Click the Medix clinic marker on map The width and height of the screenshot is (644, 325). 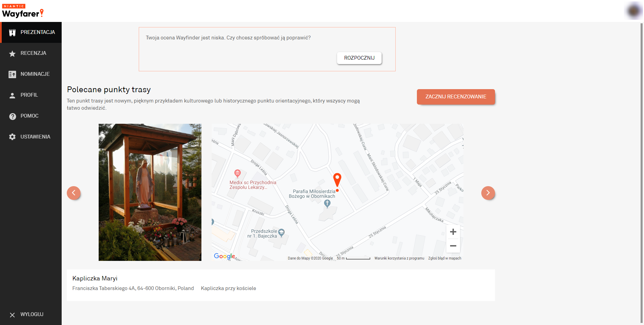(x=237, y=173)
